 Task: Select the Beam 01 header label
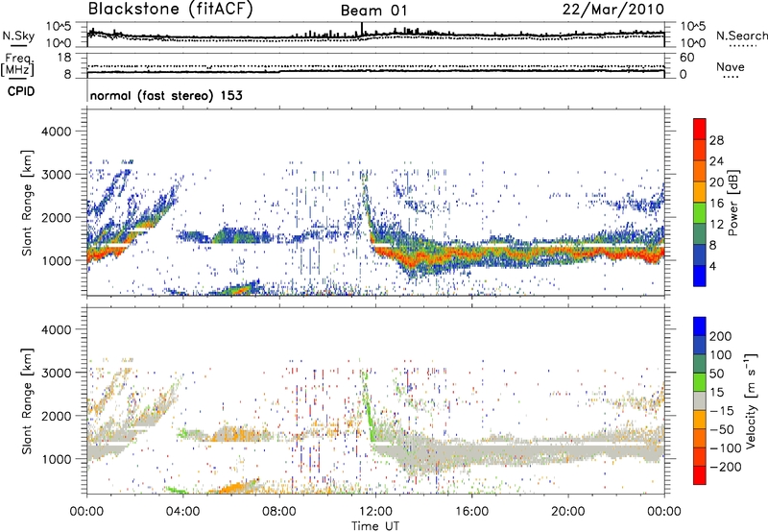[x=374, y=11]
